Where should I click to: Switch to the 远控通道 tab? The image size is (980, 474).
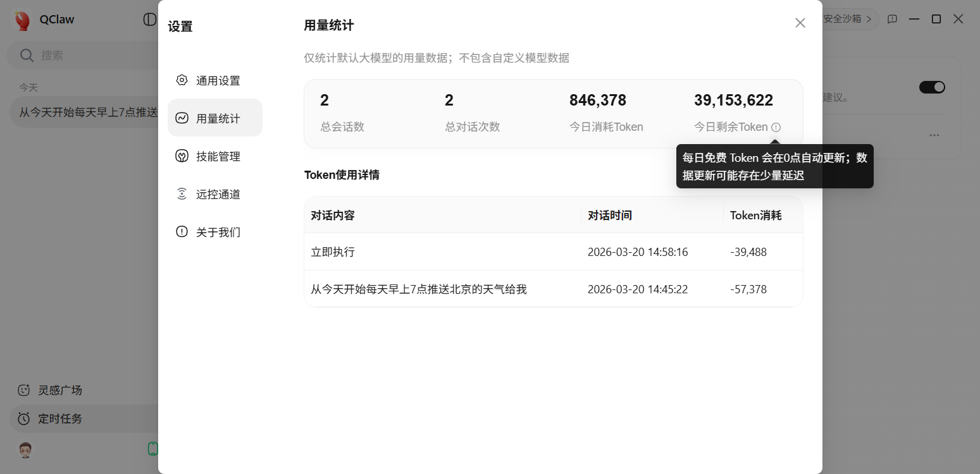(x=215, y=194)
